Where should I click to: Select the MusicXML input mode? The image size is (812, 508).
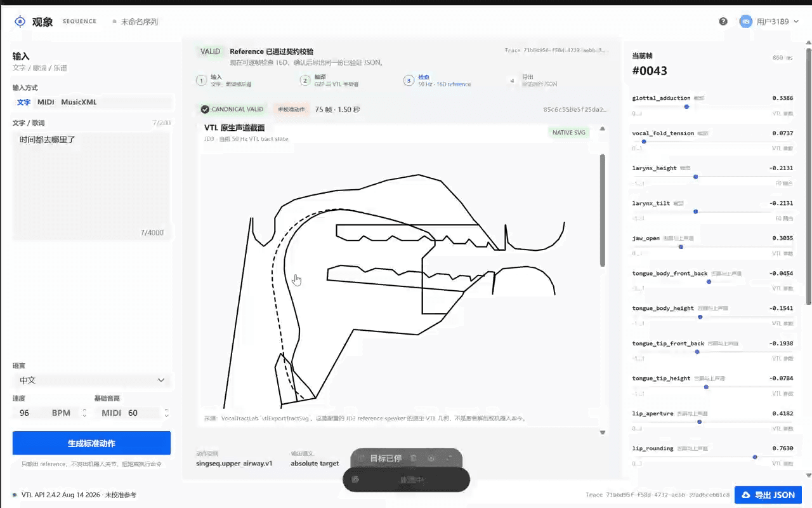pyautogui.click(x=79, y=102)
